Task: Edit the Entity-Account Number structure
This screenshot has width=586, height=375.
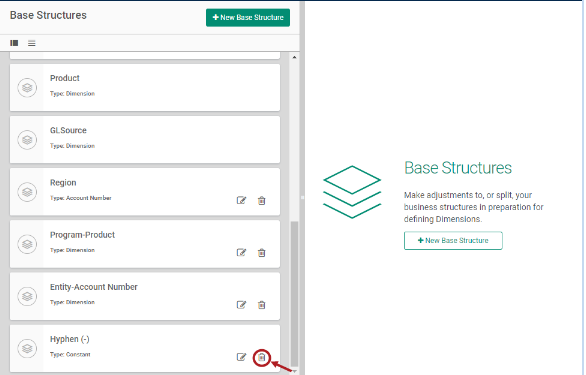Action: click(241, 305)
